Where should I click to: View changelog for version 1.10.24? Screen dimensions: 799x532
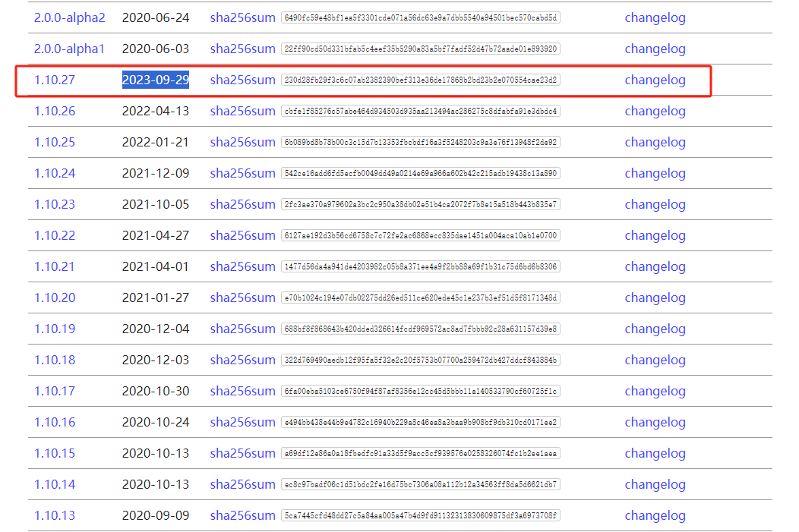tap(655, 173)
